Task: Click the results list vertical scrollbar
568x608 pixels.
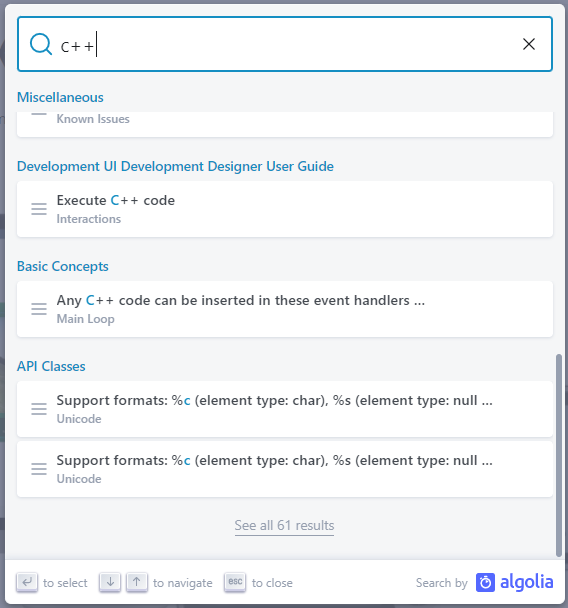Action: click(559, 455)
